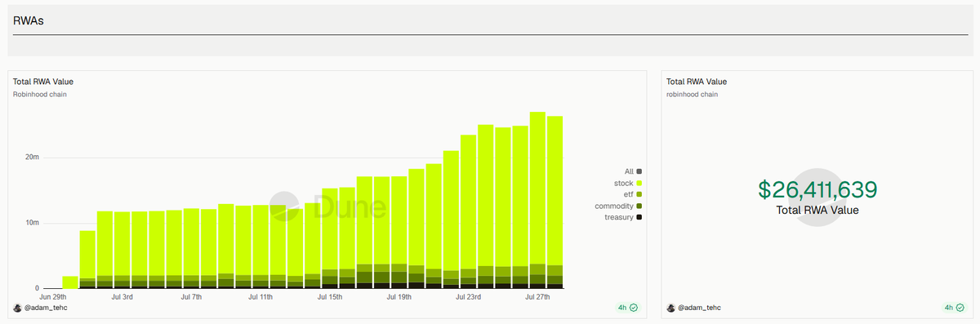Click the 4h refresh status on the counter panel
This screenshot has width=980, height=324.
pos(955,308)
